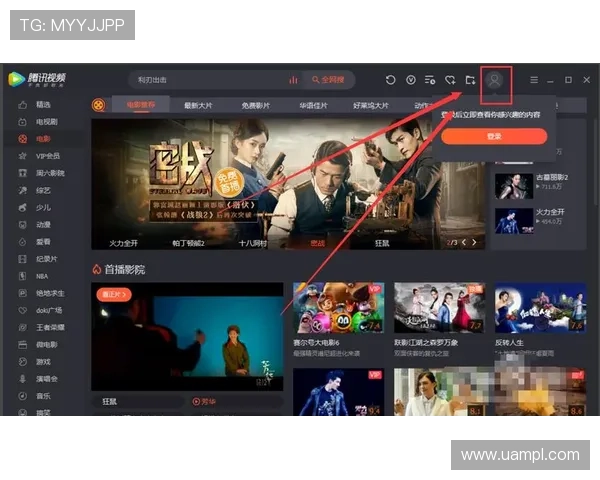The image size is (600, 480).
Task: Click the VIP badge icon in the top toolbar
Action: point(411,80)
